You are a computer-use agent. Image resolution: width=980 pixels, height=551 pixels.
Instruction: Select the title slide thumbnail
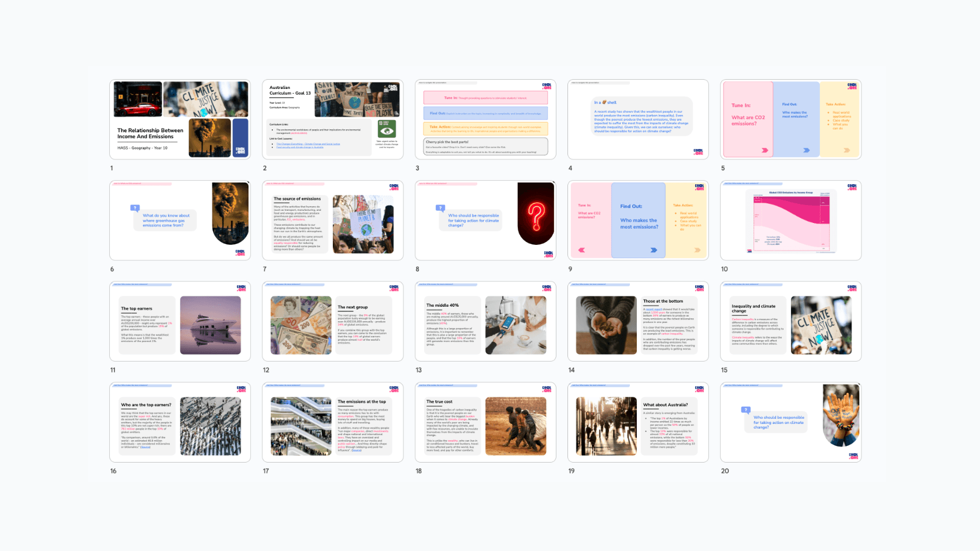point(180,120)
